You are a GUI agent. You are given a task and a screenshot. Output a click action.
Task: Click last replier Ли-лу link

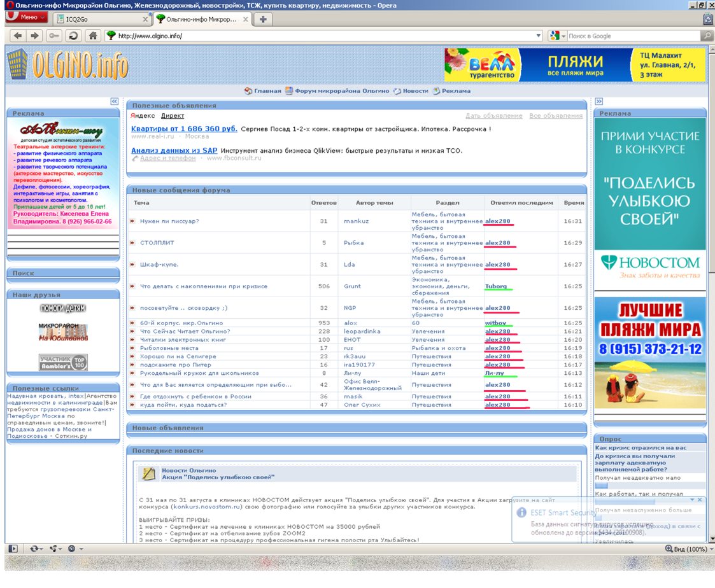point(494,373)
